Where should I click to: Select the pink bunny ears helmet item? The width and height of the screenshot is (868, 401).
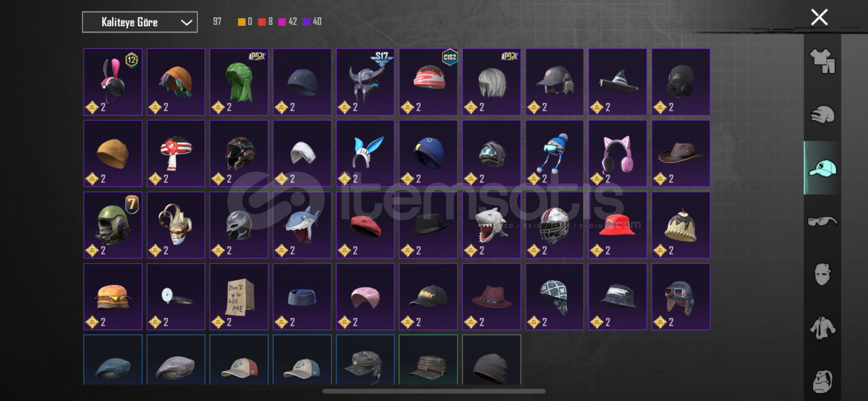113,82
